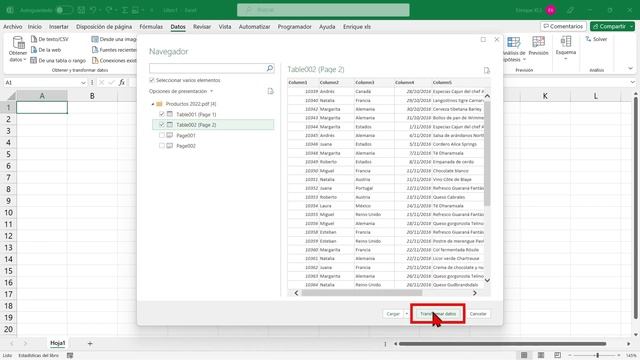The image size is (640, 360).
Task: Select column B header
Action: (x=92, y=96)
